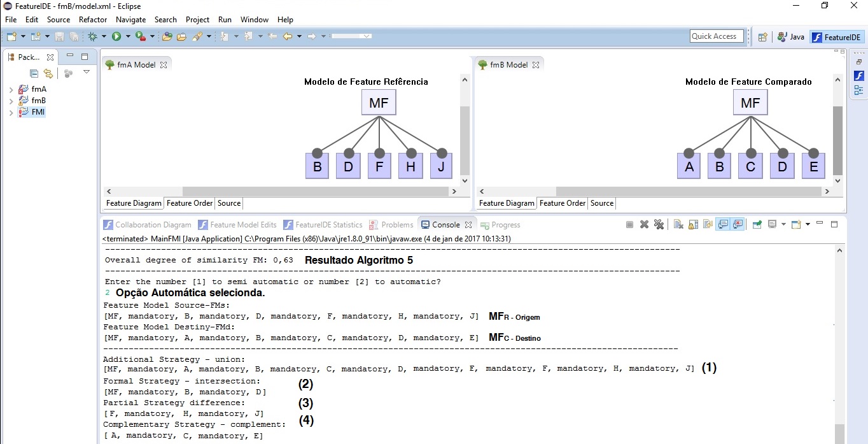
Task: Clear the Console output
Action: pos(678,224)
